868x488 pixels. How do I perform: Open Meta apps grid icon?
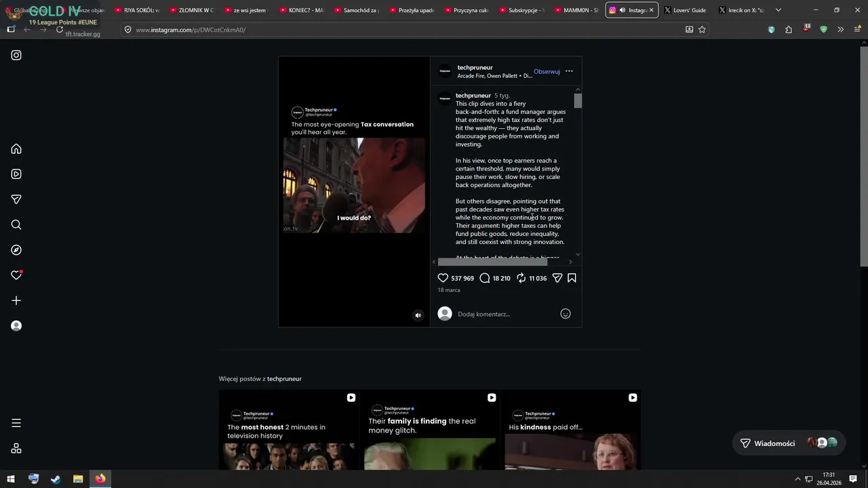click(16, 449)
